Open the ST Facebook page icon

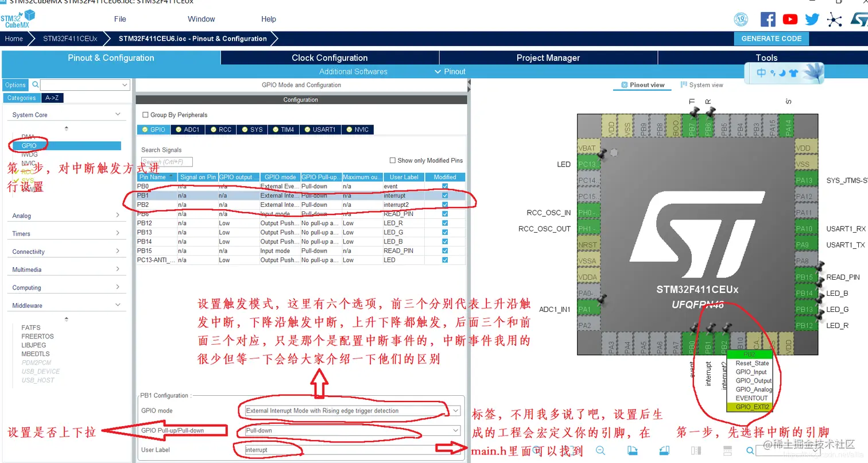click(x=768, y=20)
